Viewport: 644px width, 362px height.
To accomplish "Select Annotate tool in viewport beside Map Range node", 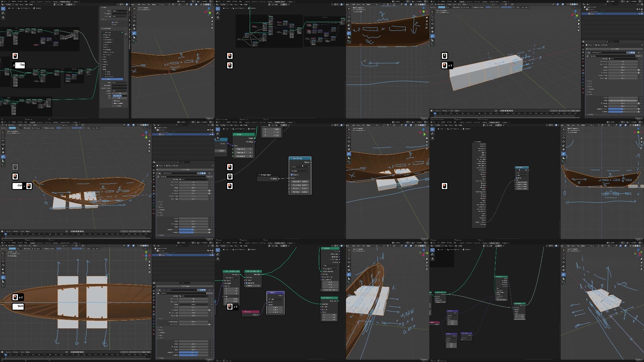I will coord(349,154).
